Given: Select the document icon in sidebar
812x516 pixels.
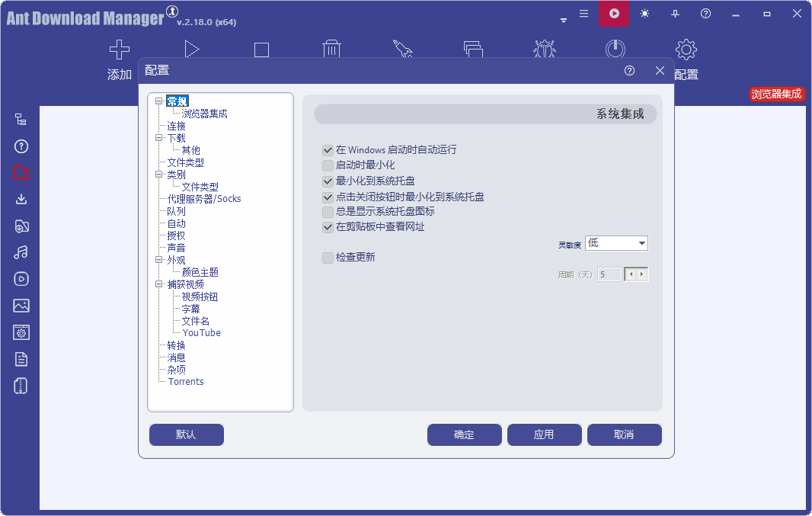Looking at the screenshot, I should coord(21,359).
